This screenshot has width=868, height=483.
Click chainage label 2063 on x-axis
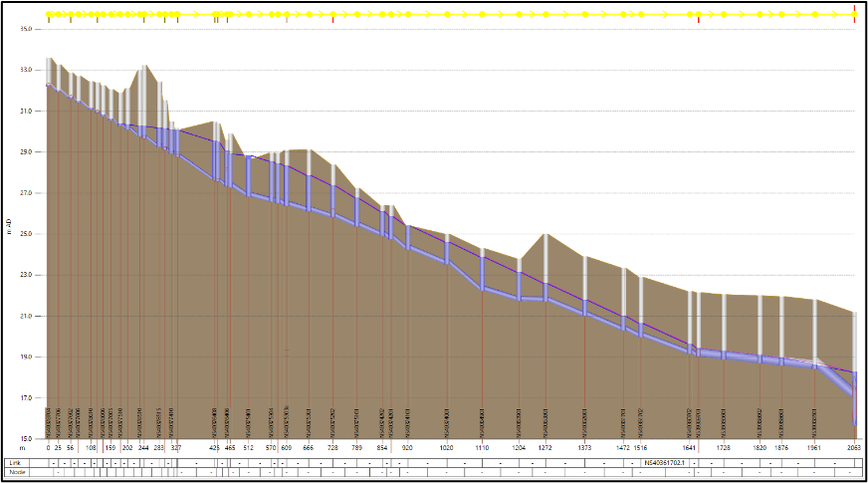pos(853,448)
